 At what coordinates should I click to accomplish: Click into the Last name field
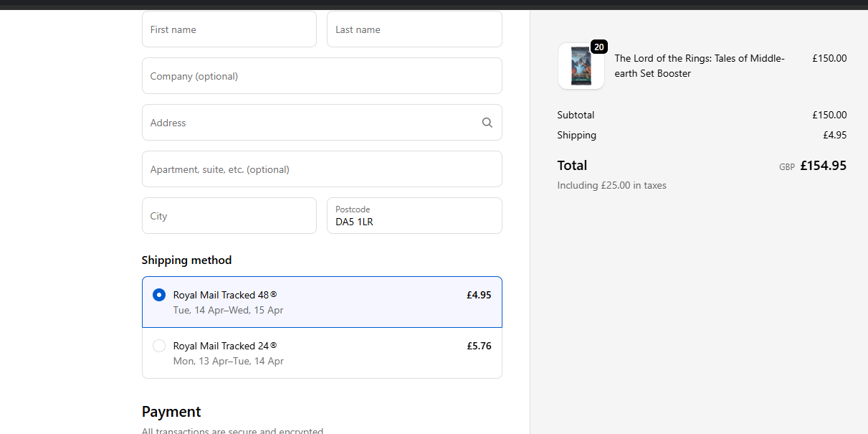pyautogui.click(x=414, y=29)
